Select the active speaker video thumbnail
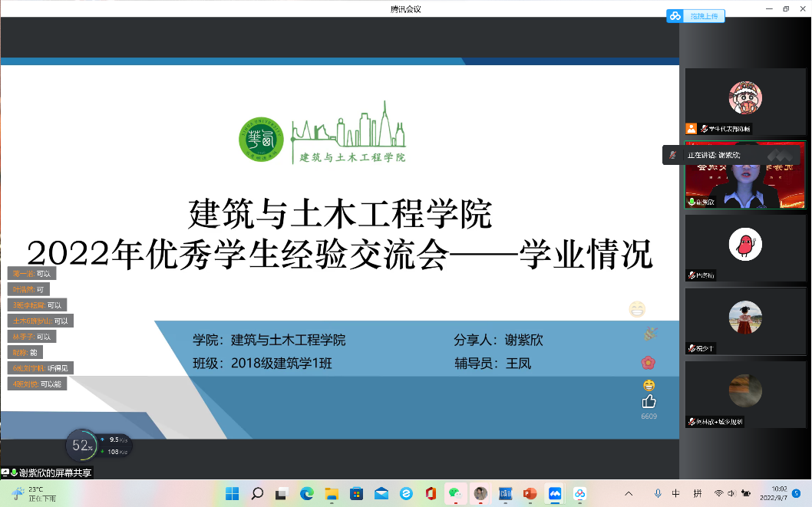This screenshot has height=507, width=812. pyautogui.click(x=744, y=175)
